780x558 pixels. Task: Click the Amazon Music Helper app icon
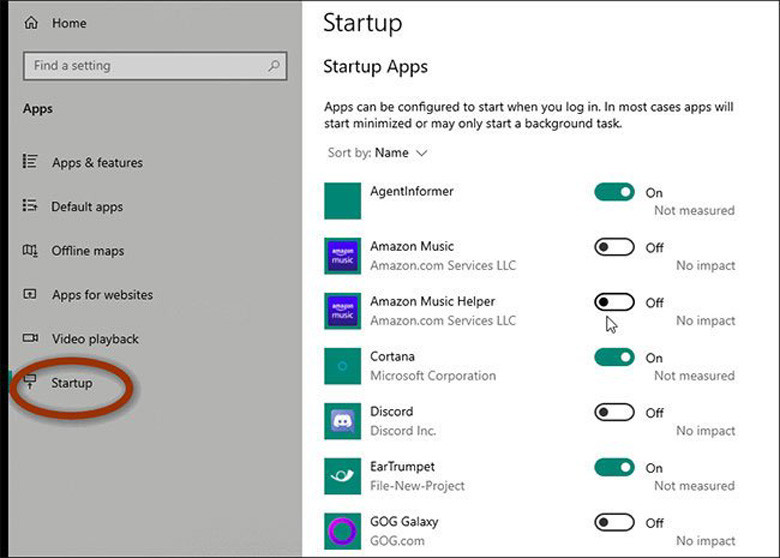point(342,311)
